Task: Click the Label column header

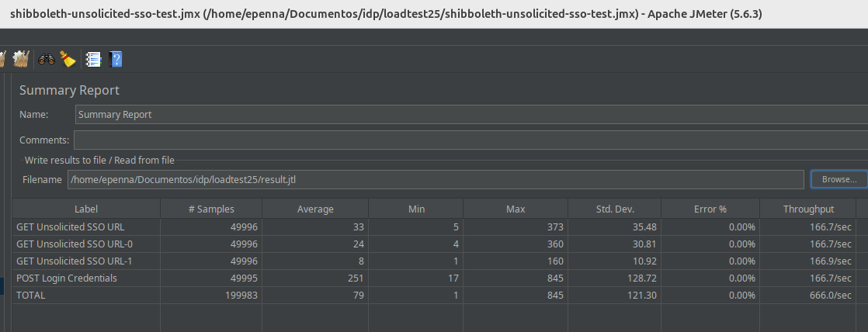Action: click(x=86, y=209)
